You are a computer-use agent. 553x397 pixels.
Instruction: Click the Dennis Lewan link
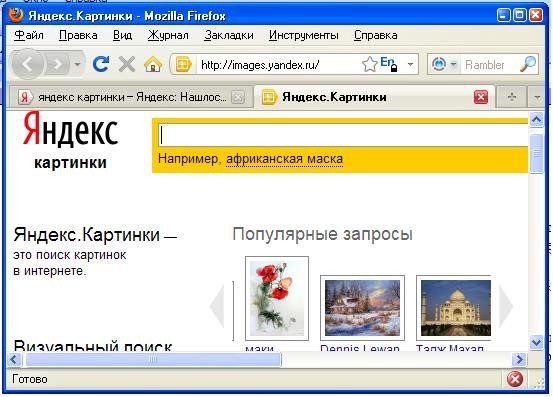(x=360, y=348)
